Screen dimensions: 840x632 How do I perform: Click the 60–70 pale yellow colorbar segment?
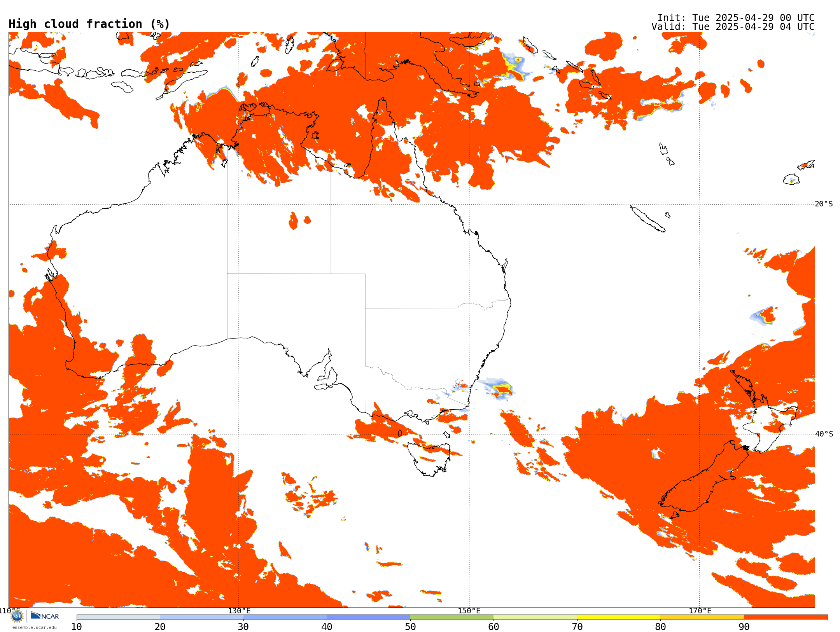[535, 617]
